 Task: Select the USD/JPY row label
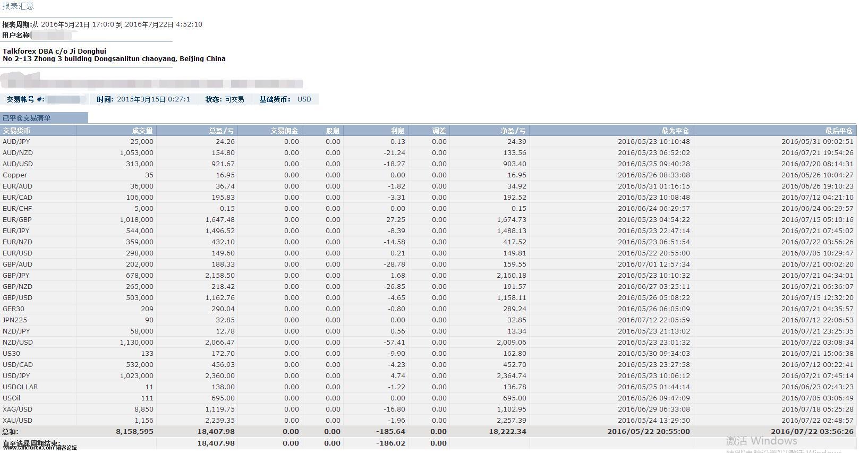click(16, 375)
